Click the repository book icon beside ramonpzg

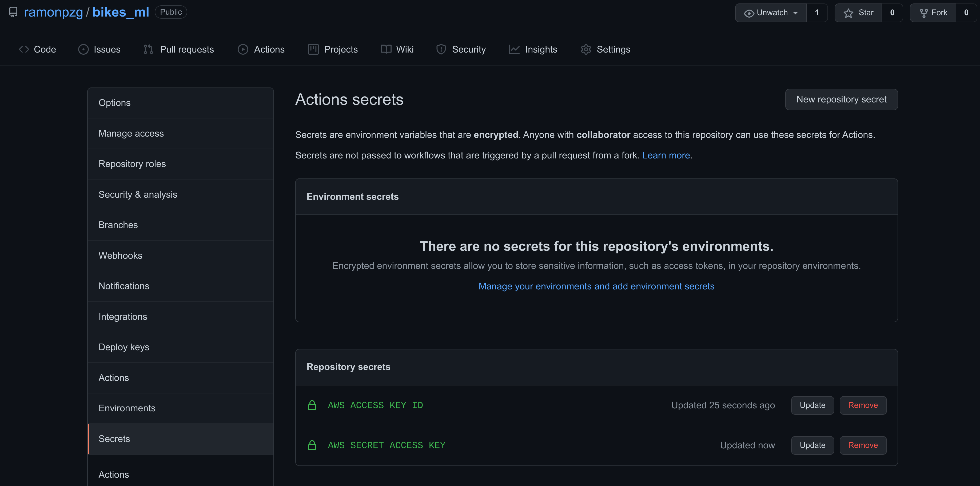tap(13, 12)
